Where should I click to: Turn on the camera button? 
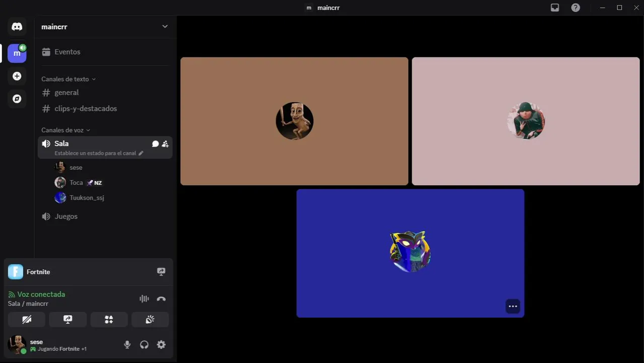tap(27, 320)
